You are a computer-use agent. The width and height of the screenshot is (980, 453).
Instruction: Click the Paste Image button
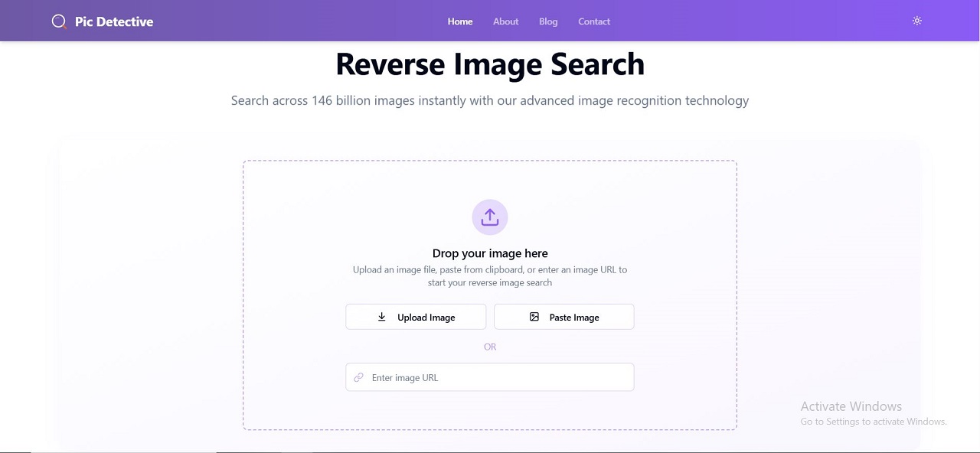tap(564, 317)
